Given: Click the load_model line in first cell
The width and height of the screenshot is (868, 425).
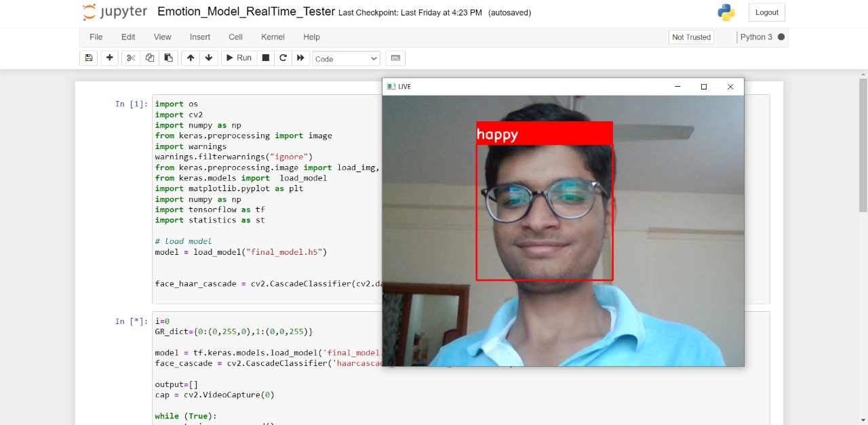Looking at the screenshot, I should pyautogui.click(x=241, y=252).
